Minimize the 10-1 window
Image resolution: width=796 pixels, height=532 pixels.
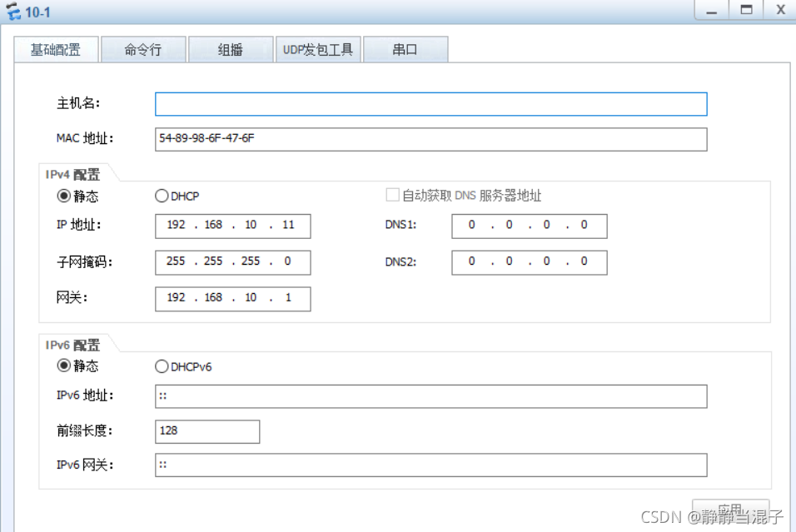tap(712, 10)
